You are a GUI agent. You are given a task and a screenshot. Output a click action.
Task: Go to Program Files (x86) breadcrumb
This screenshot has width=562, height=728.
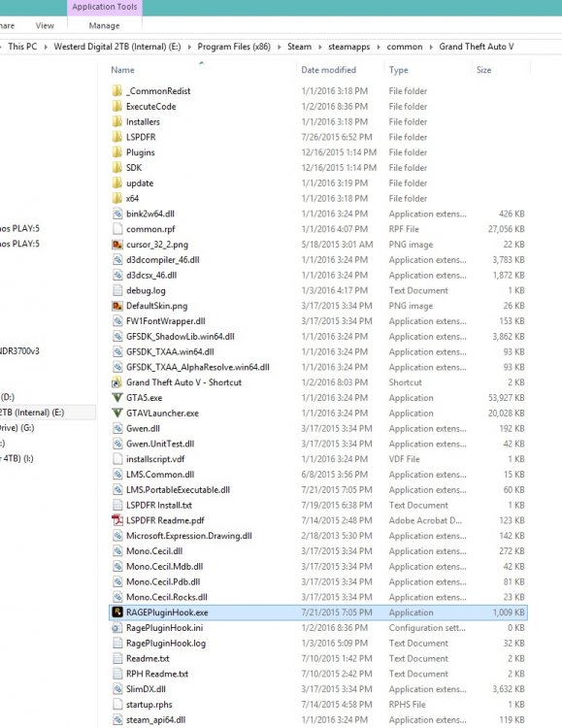tap(234, 47)
